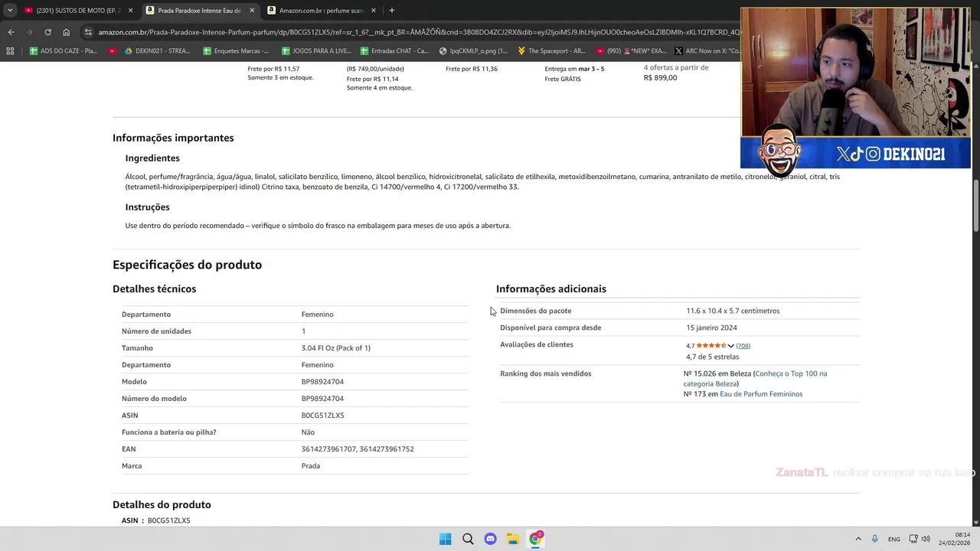Open Discord from the taskbar
980x551 pixels.
tap(490, 539)
